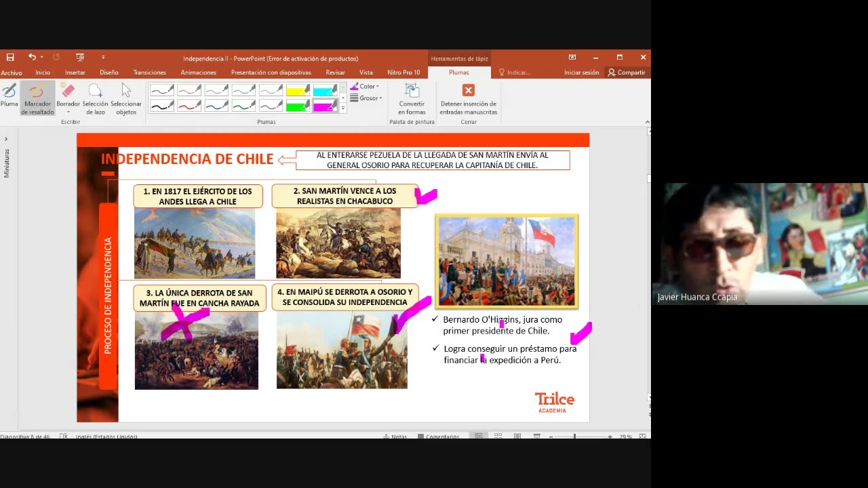Image resolution: width=868 pixels, height=488 pixels.
Task: Switch to Slide Sorter view
Action: (x=498, y=436)
